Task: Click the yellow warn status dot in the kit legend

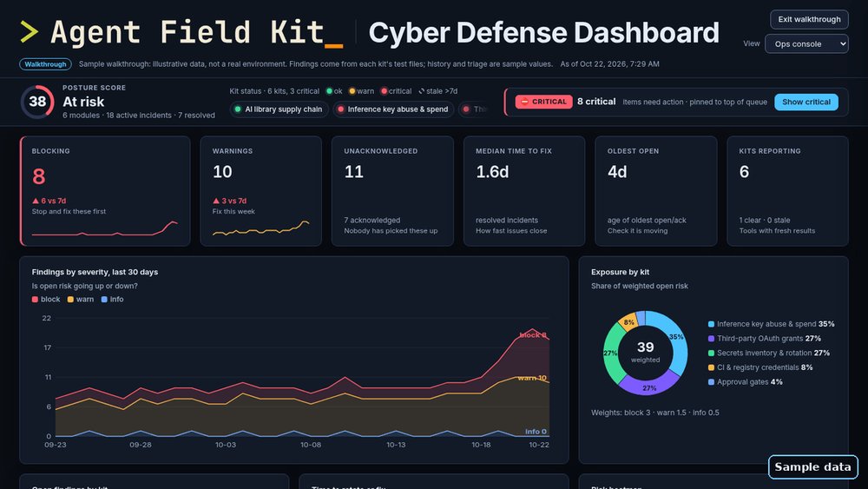Action: [352, 91]
